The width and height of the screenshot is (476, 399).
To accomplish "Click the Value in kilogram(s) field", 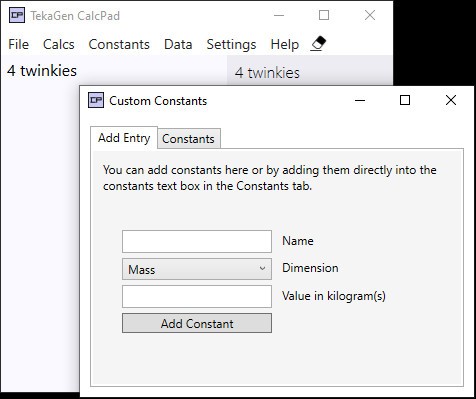I will tap(197, 296).
